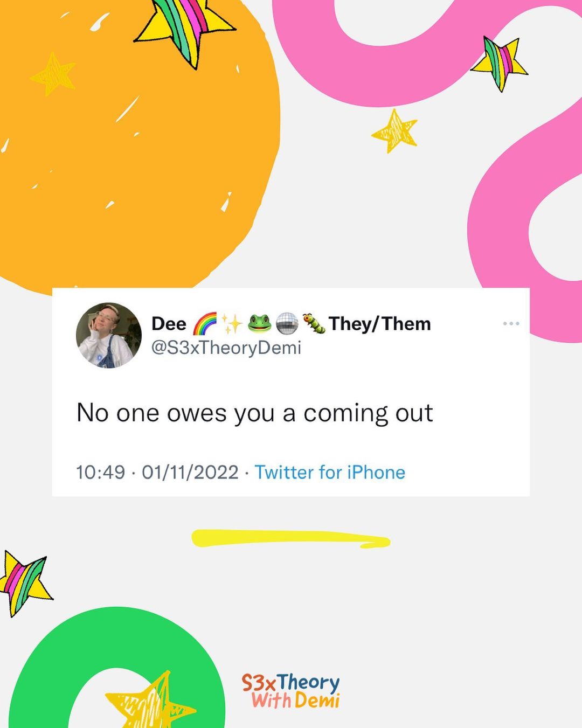
Task: Click the yellow scribble underline below tweet
Action: tap(291, 539)
